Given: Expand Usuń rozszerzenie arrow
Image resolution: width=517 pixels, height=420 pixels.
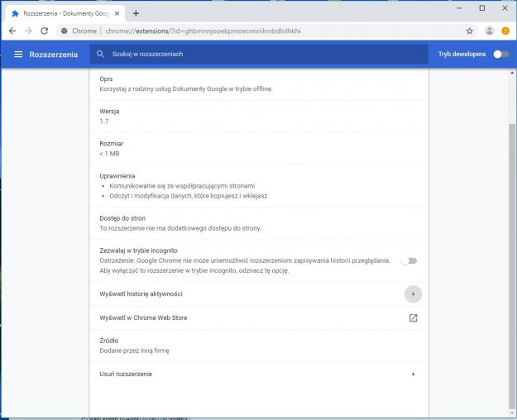Looking at the screenshot, I should tap(413, 375).
